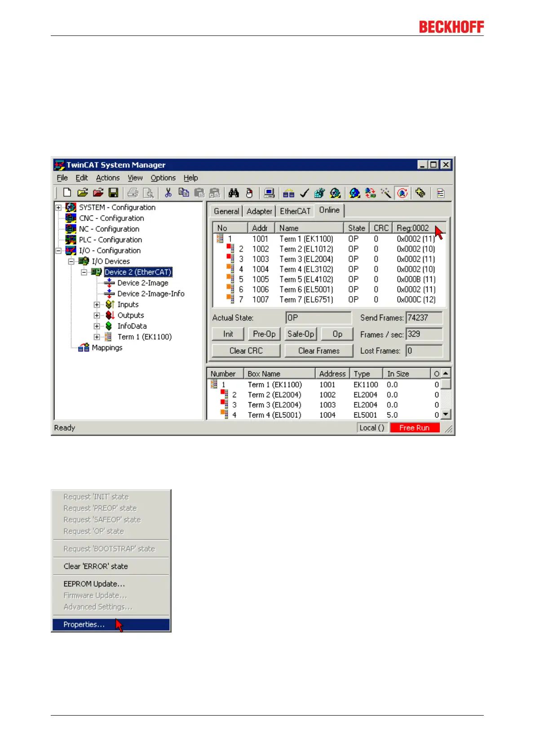Viewport: 535px width, 756px height.
Task: Collapse the I/O Devices tree node
Action: [x=71, y=261]
